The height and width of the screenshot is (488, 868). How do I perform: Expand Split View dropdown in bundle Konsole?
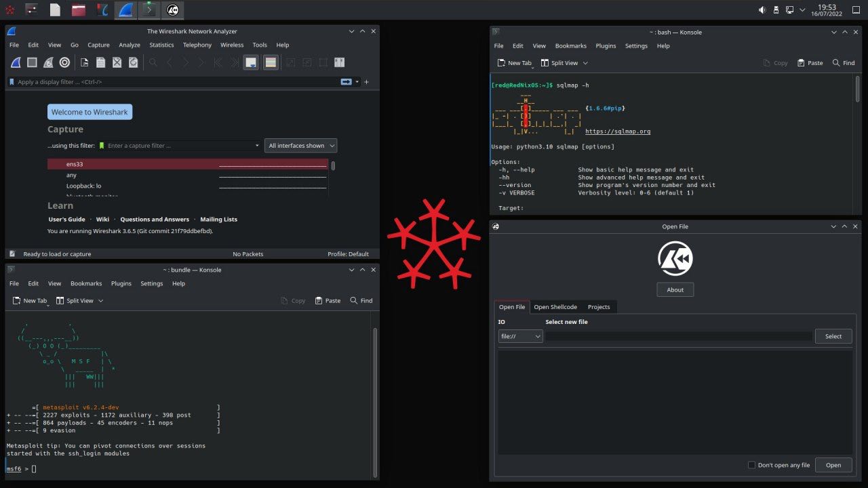(x=101, y=300)
